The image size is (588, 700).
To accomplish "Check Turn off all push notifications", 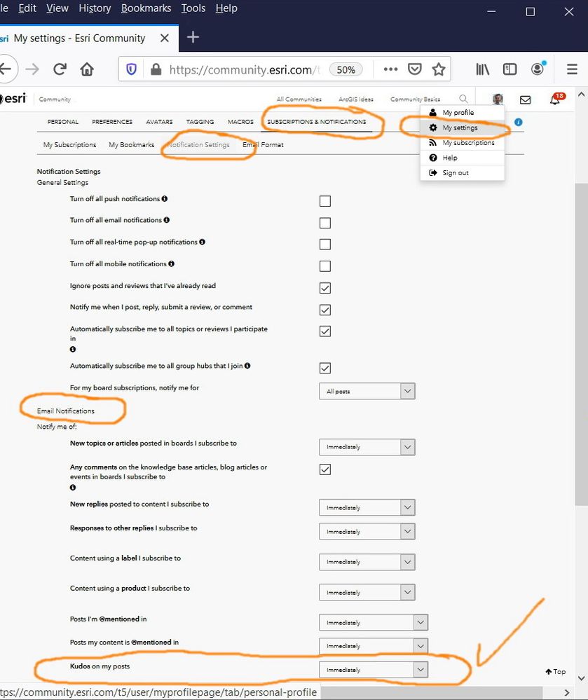I will pos(325,201).
